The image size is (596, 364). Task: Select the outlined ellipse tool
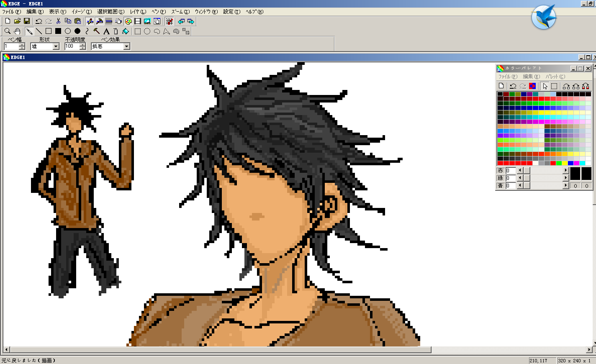[68, 31]
